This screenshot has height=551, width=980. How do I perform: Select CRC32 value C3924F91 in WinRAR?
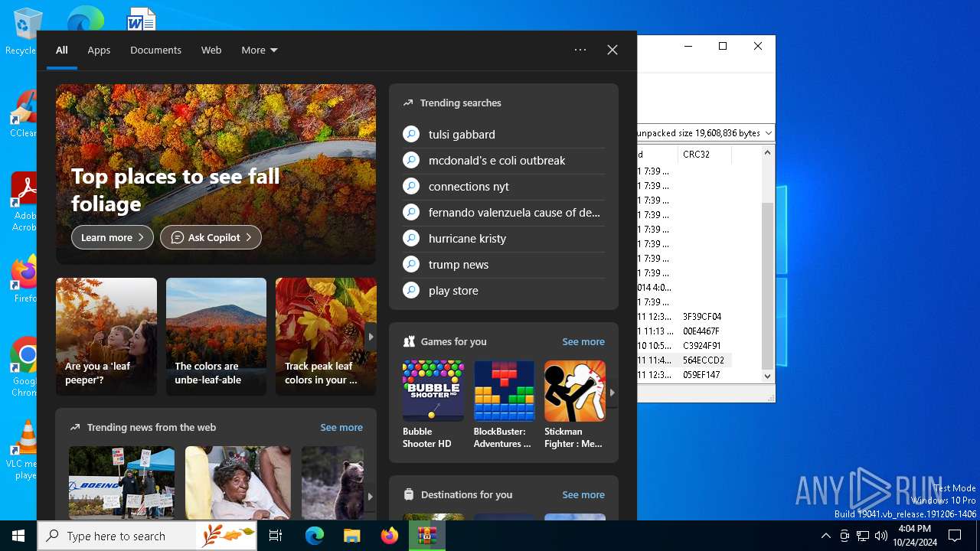[702, 345]
